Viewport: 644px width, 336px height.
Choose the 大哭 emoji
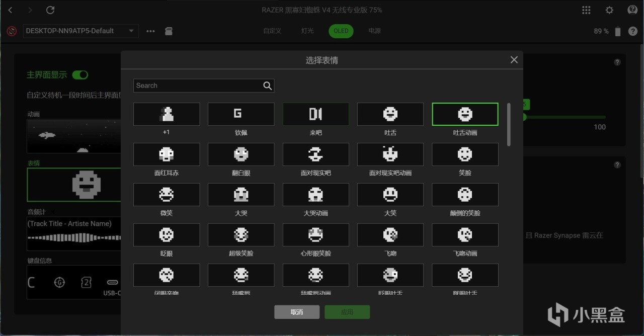coord(241,195)
